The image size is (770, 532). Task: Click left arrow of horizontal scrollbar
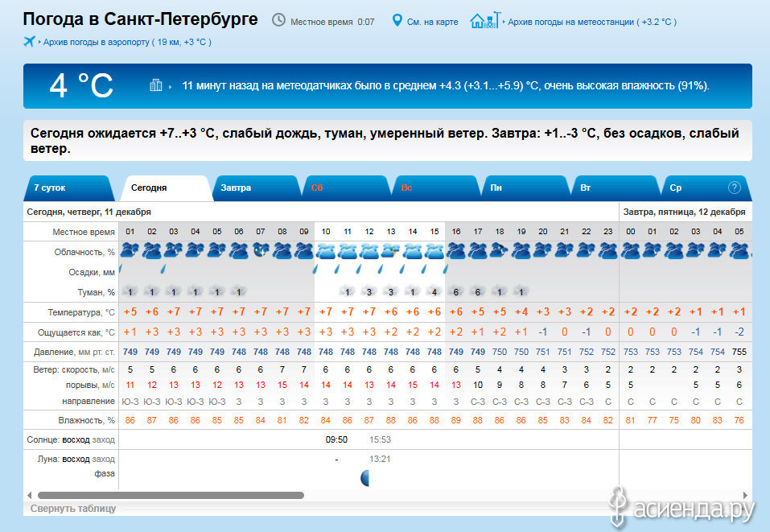30,495
